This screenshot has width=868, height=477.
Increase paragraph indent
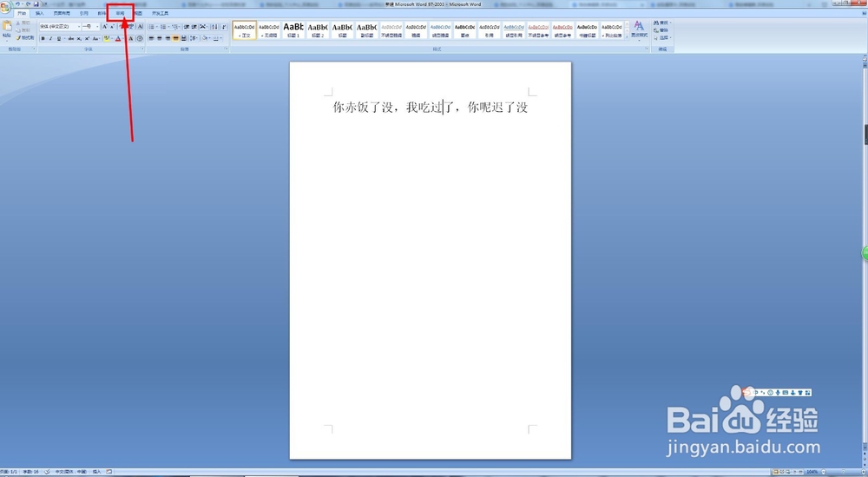[194, 27]
